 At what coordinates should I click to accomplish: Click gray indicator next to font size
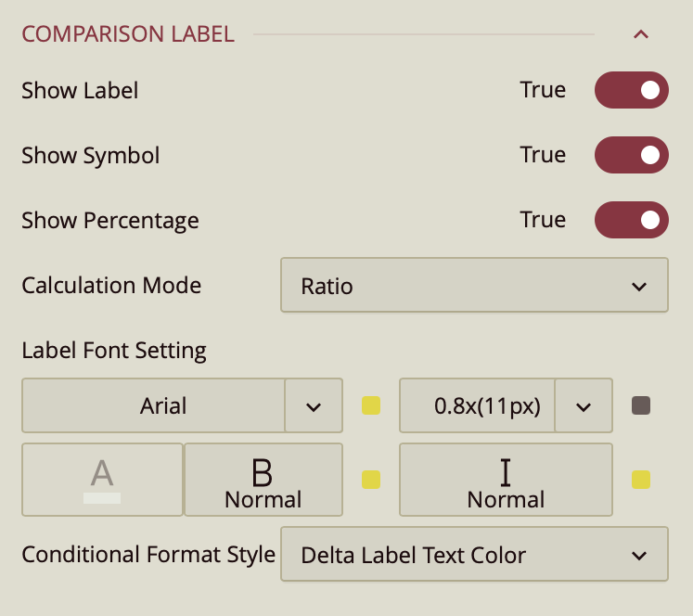point(641,405)
